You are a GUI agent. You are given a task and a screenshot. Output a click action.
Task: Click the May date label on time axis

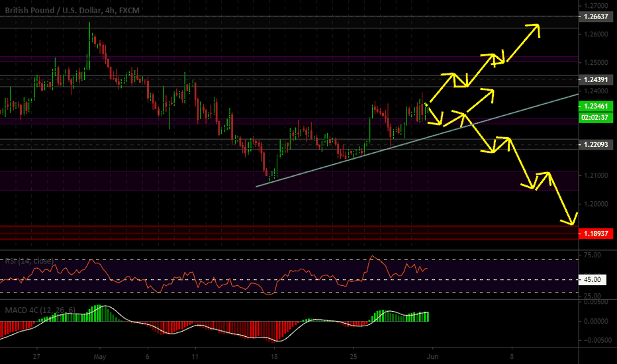tap(100, 357)
